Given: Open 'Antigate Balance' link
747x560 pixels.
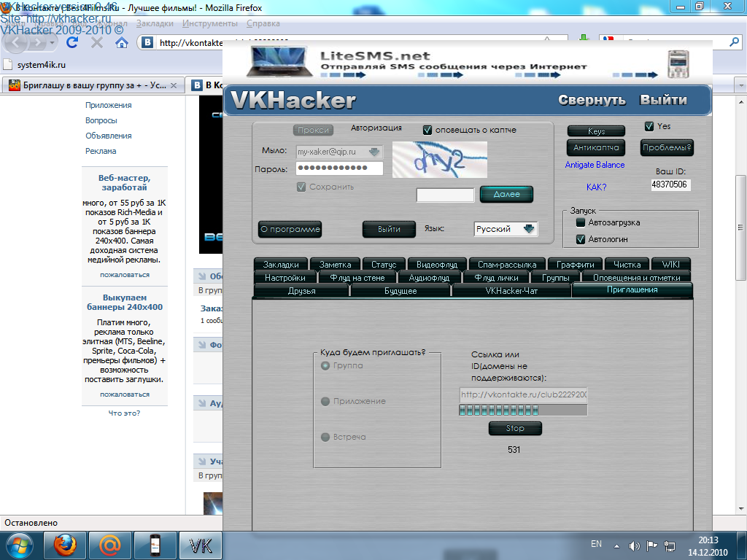Looking at the screenshot, I should coord(595,165).
